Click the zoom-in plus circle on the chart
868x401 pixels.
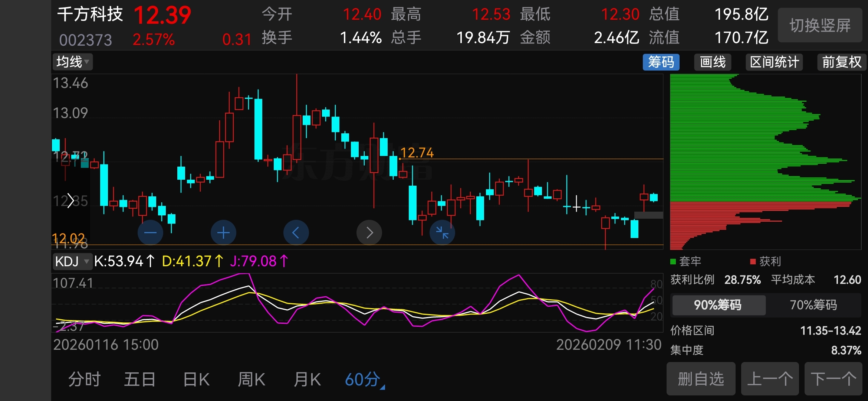(223, 233)
